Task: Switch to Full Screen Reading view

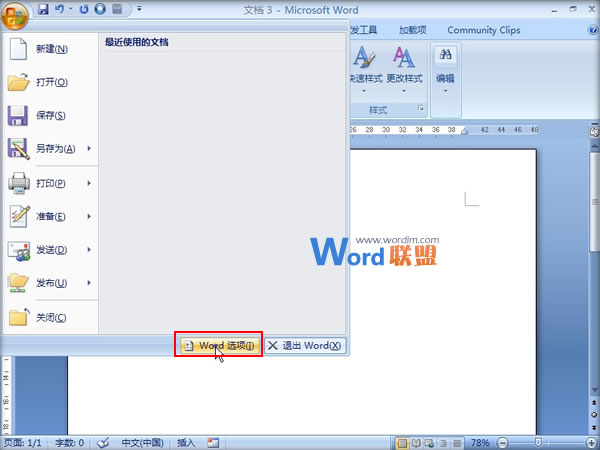Action: tap(416, 443)
